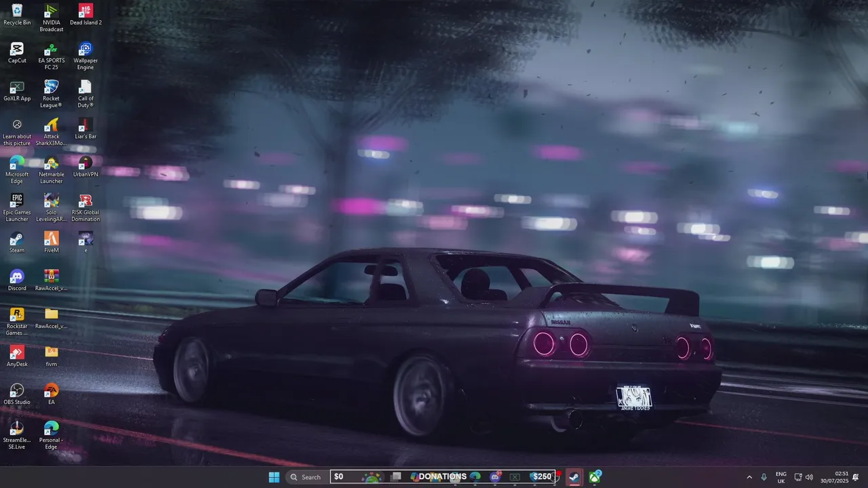Open the UrbanVPN shortcut

(x=85, y=166)
